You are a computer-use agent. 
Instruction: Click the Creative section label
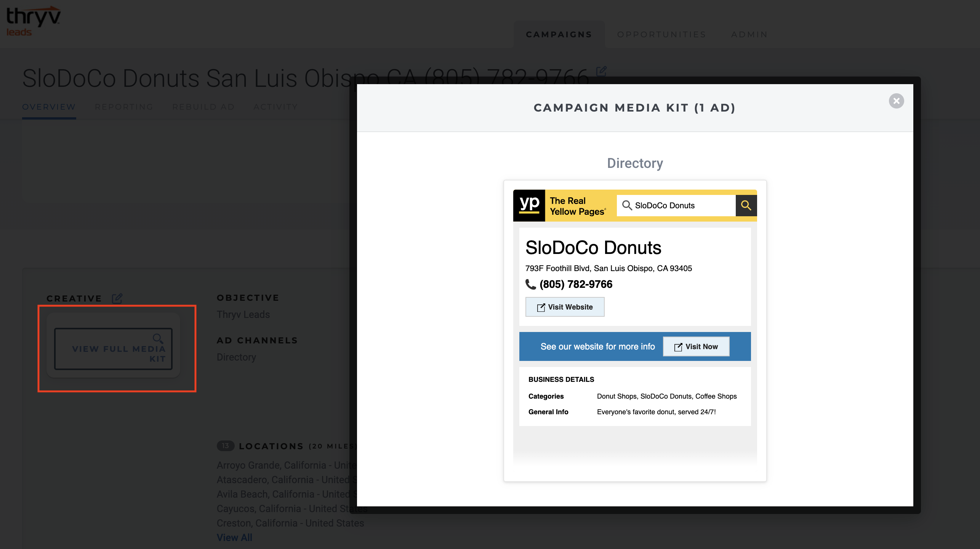point(74,298)
